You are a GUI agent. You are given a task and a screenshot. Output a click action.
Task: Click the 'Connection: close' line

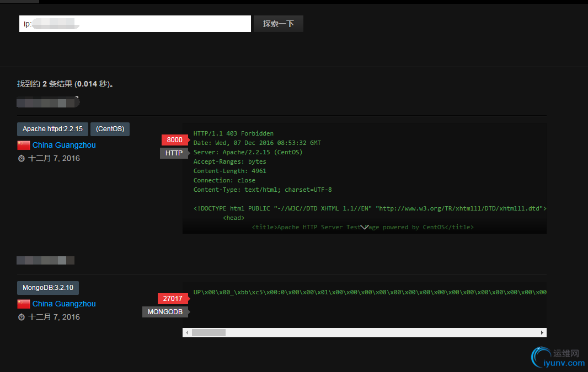pos(224,180)
